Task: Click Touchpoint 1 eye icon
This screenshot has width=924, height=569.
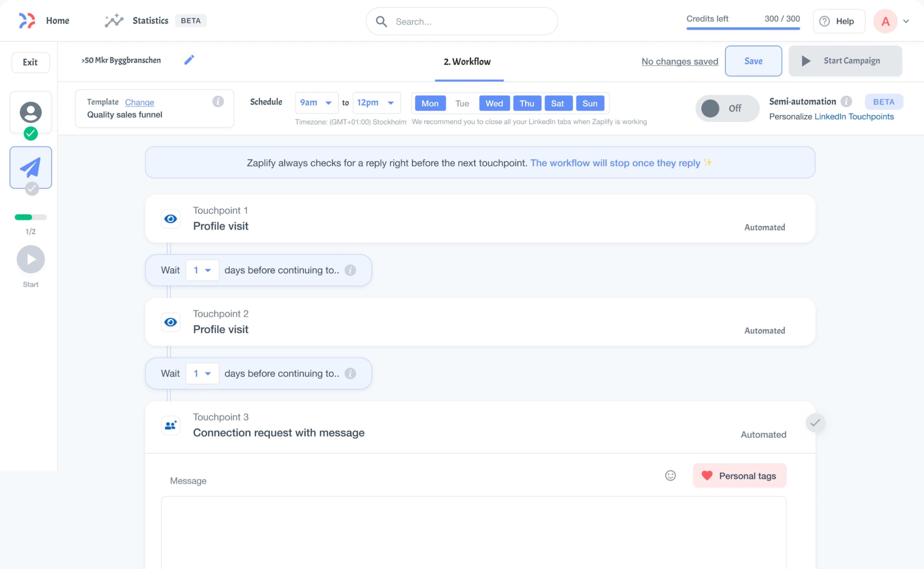Action: coord(171,219)
